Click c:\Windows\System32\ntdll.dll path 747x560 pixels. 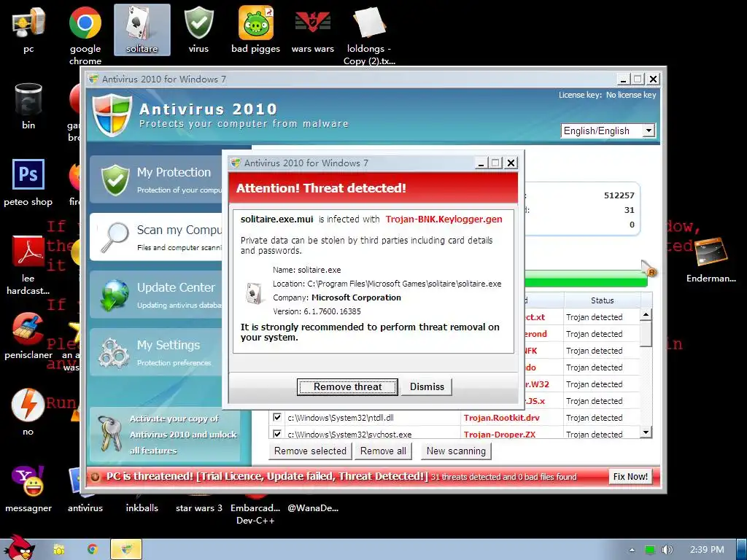pos(341,418)
